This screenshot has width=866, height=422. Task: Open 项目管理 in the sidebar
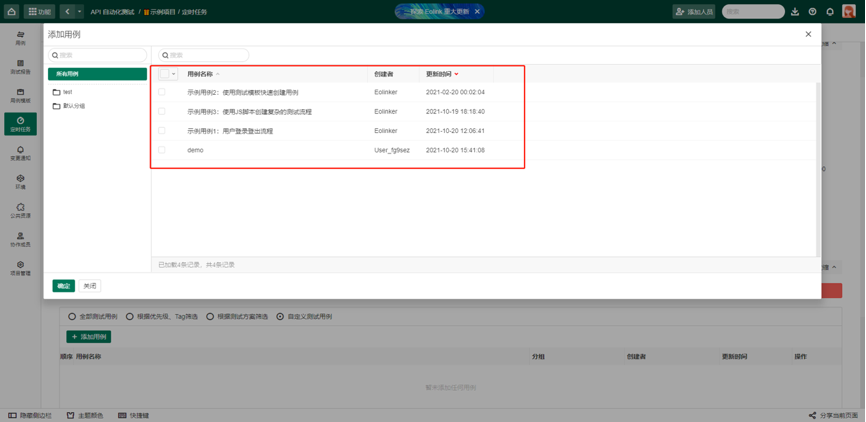pos(20,268)
